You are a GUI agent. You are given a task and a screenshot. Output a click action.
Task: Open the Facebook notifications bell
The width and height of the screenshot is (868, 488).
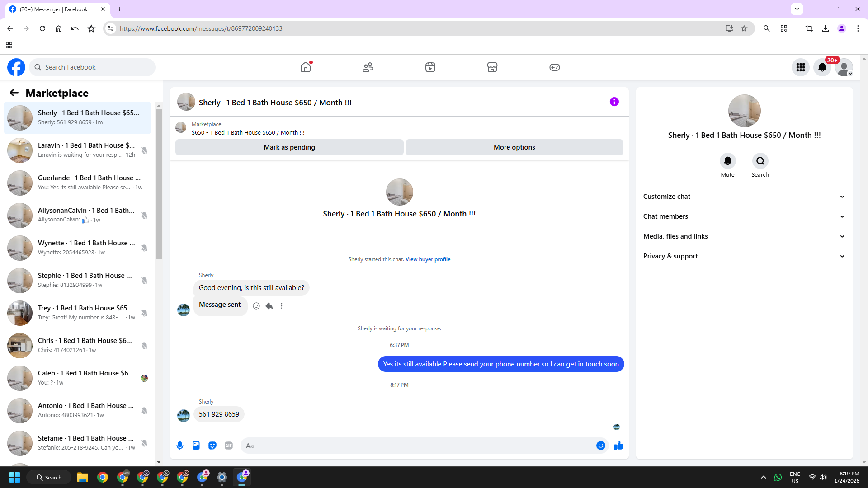click(822, 67)
